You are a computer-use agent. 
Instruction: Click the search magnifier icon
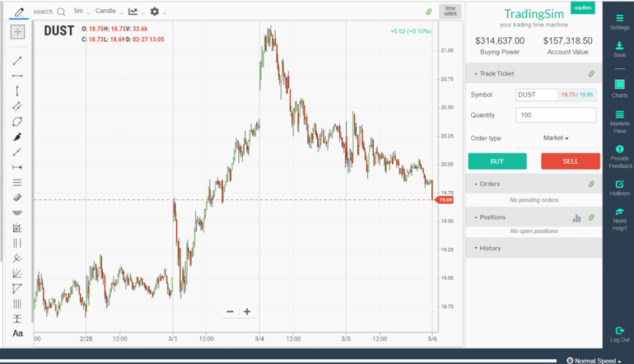click(x=61, y=12)
